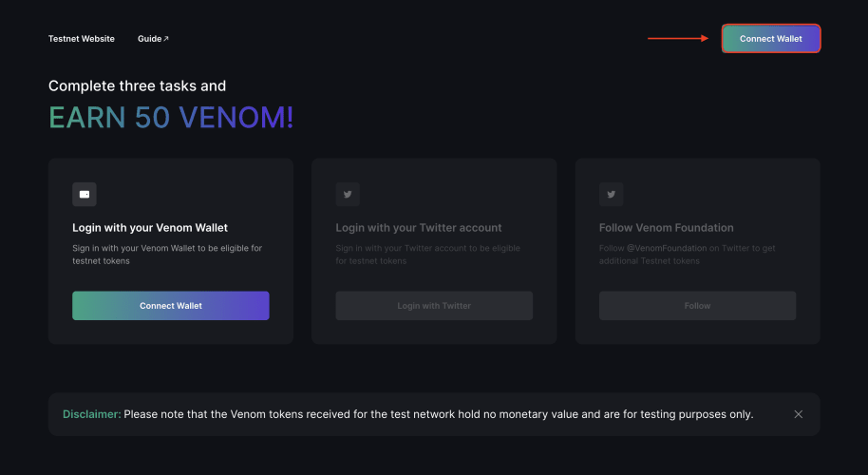Open the Testnet Website link

82,39
